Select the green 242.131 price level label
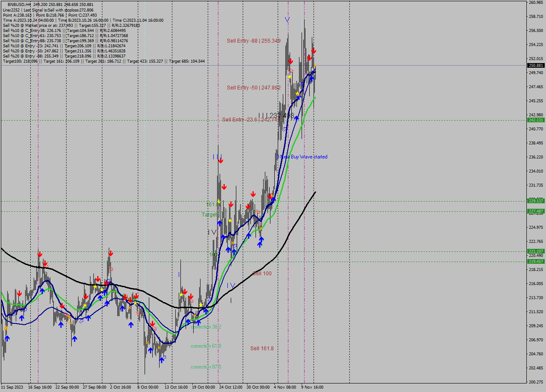The width and height of the screenshot is (546, 392). pos(535,121)
